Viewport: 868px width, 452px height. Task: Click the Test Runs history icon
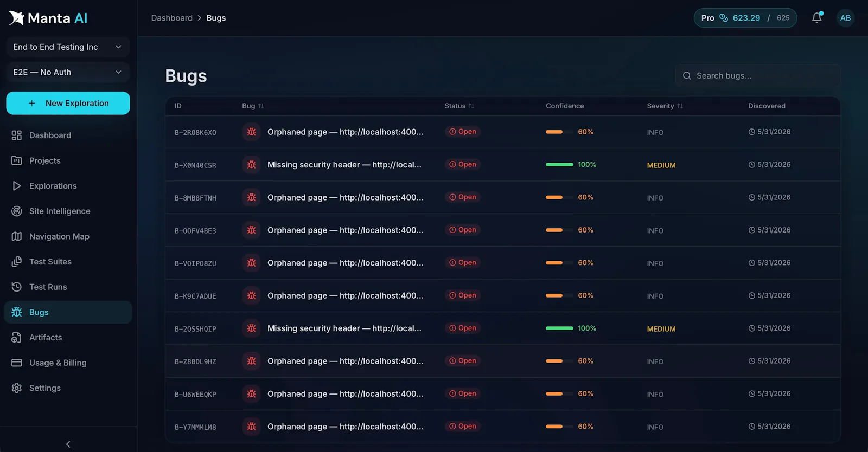(17, 287)
